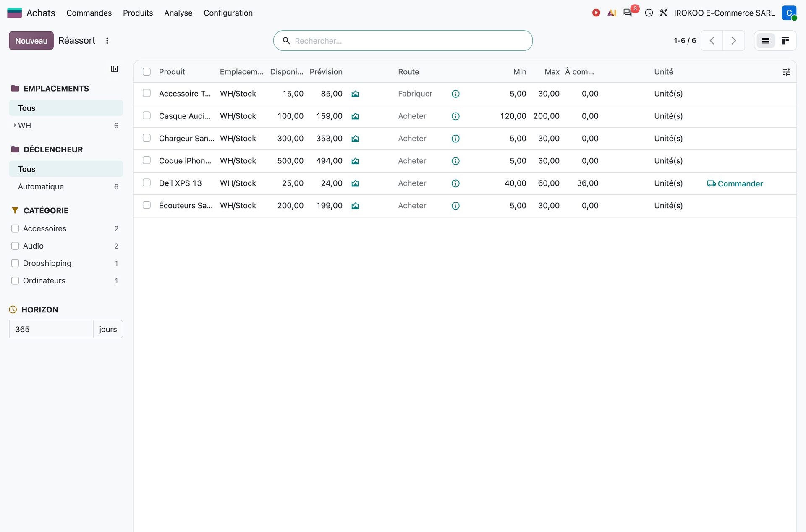Open the Configuration menu
The width and height of the screenshot is (806, 532).
228,13
